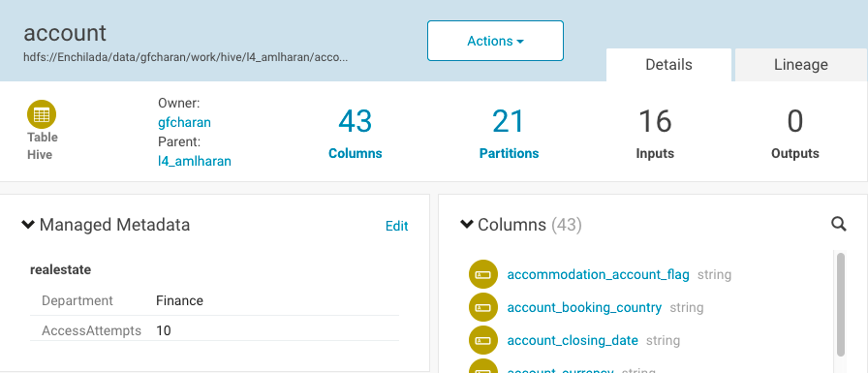Click the accommodation_account_flag column icon

483,274
